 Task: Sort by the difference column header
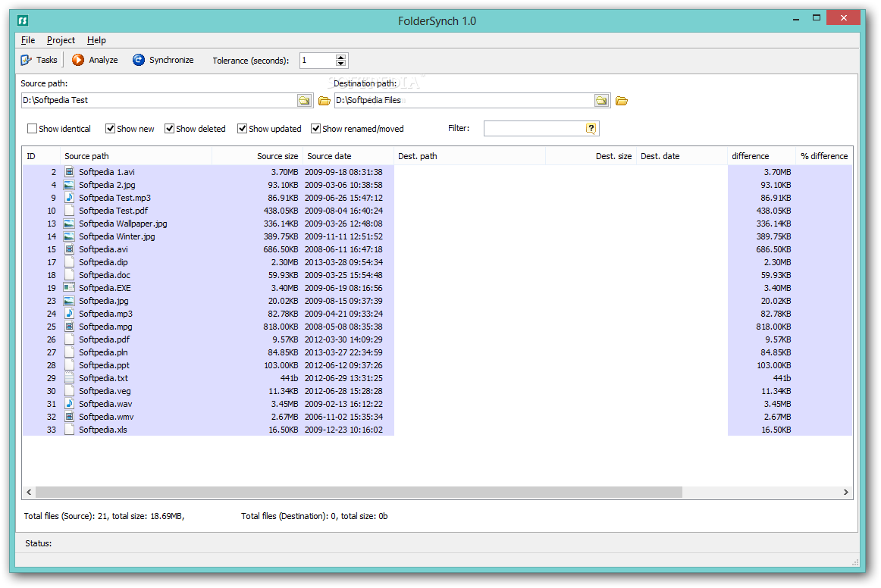click(x=761, y=156)
